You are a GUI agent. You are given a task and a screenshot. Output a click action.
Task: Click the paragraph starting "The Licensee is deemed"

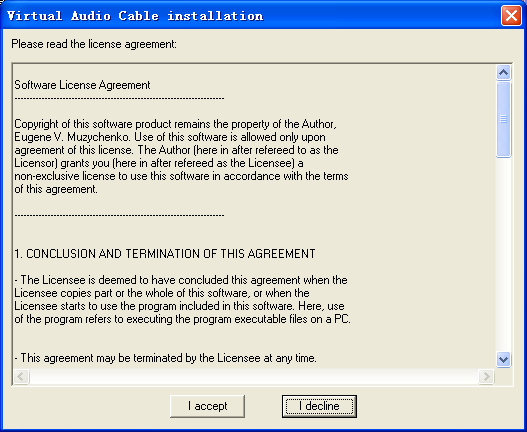(183, 300)
